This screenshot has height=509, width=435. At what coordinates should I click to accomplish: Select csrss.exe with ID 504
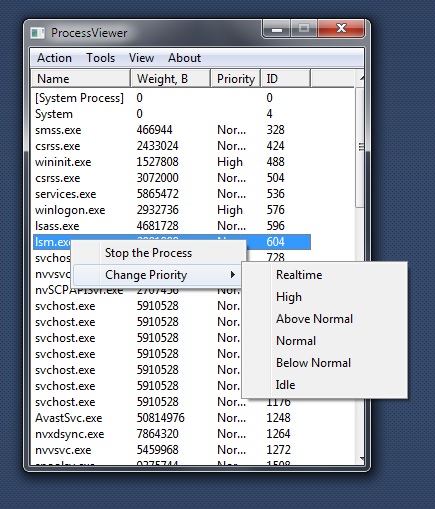(x=172, y=178)
